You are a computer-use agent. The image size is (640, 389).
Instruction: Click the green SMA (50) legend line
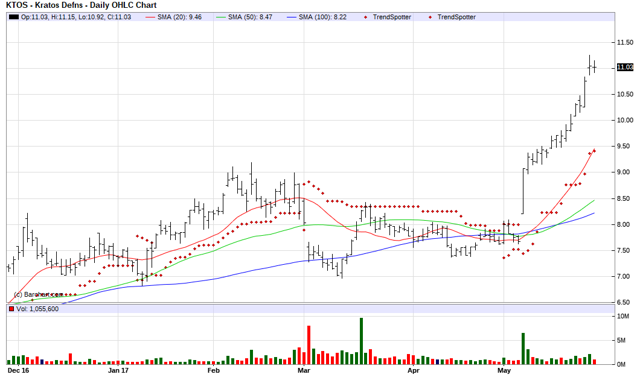click(220, 17)
